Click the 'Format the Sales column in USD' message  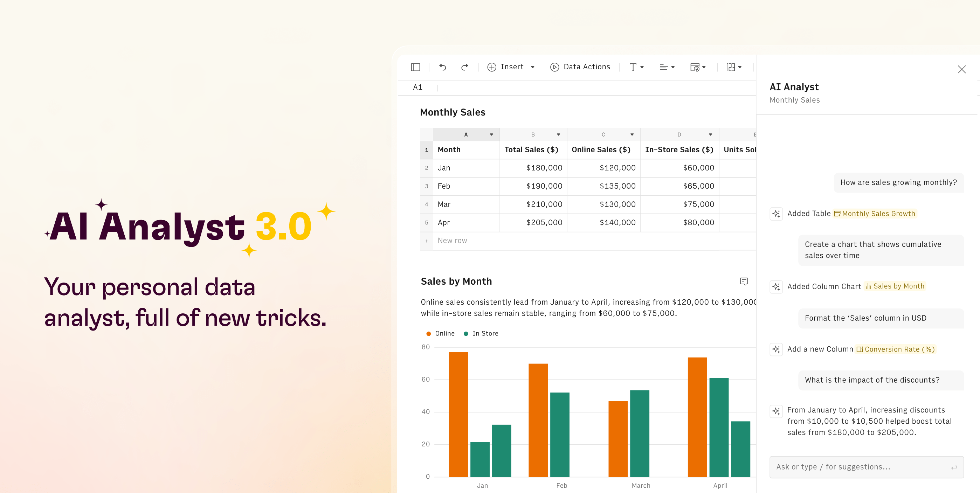881,318
